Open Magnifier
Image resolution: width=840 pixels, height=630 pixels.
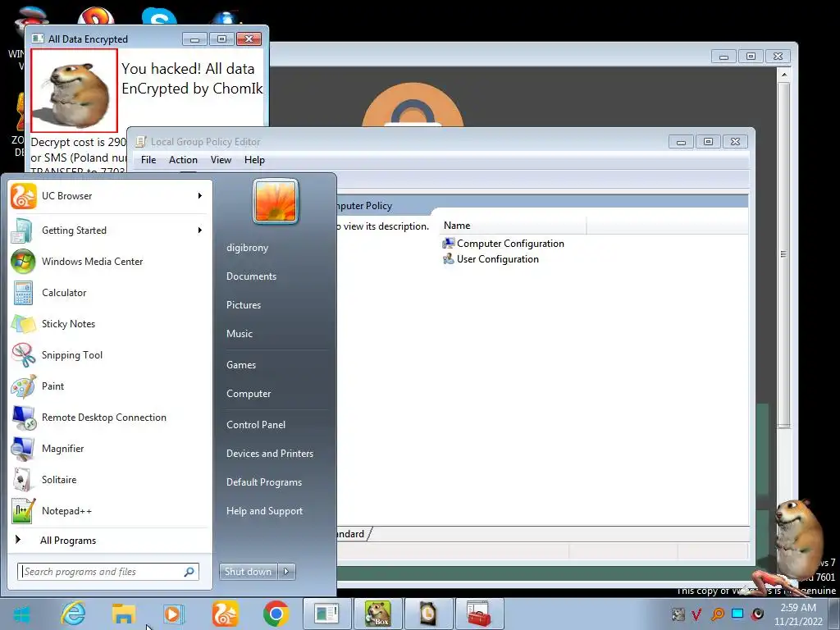point(110,449)
